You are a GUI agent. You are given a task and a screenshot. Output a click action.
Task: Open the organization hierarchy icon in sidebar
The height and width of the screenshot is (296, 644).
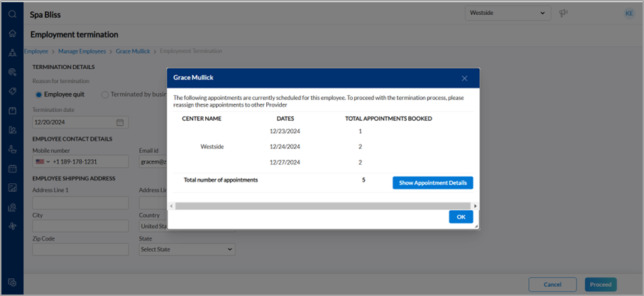(12, 53)
